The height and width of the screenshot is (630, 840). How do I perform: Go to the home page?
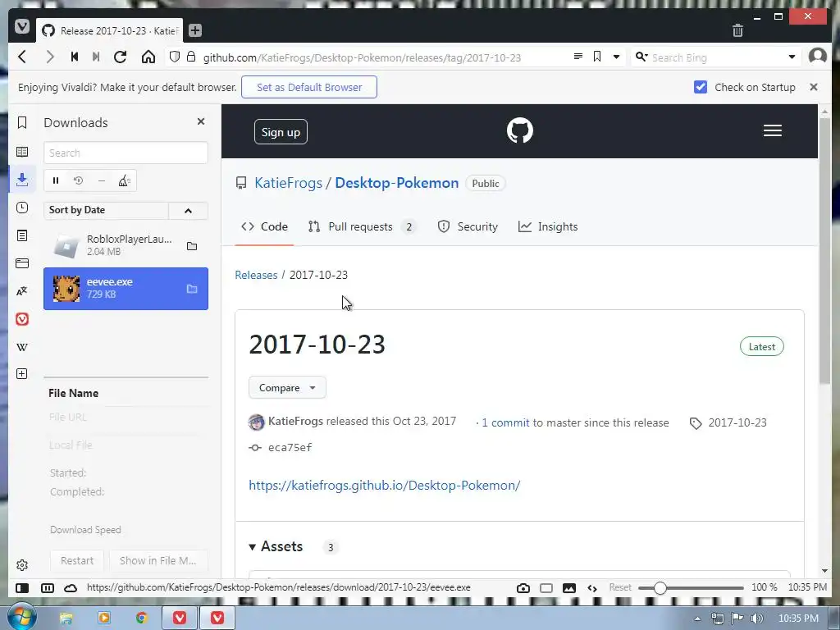point(148,57)
